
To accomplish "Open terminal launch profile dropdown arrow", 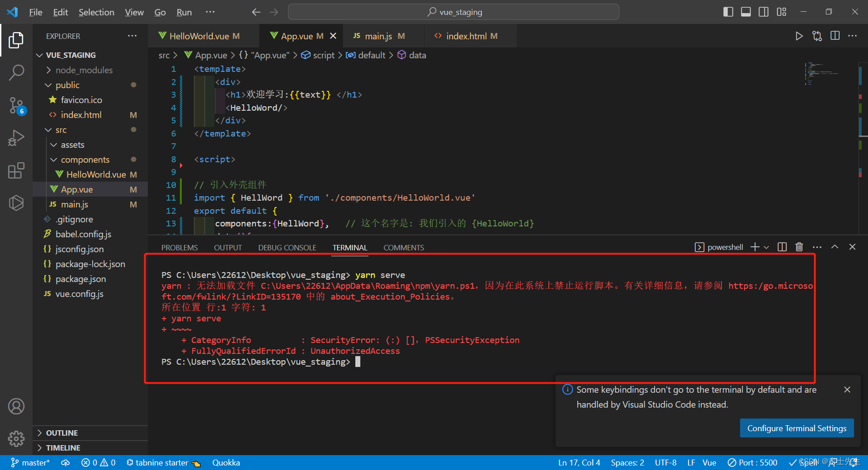I will tap(766, 247).
